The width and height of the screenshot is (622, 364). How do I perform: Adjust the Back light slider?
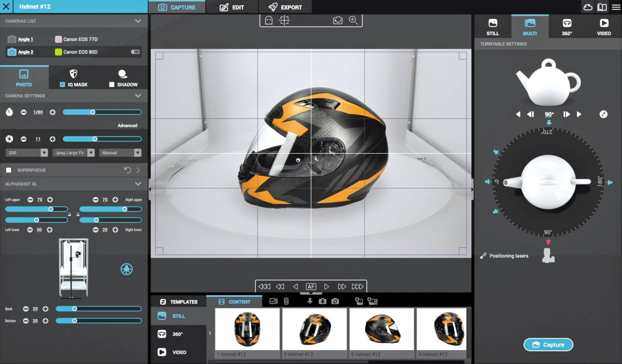pos(99,309)
